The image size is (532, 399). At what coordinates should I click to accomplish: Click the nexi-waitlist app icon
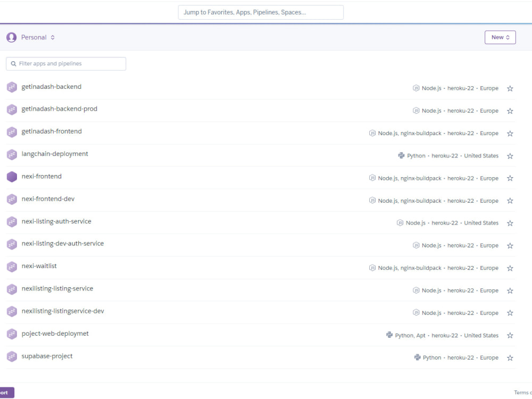(12, 267)
